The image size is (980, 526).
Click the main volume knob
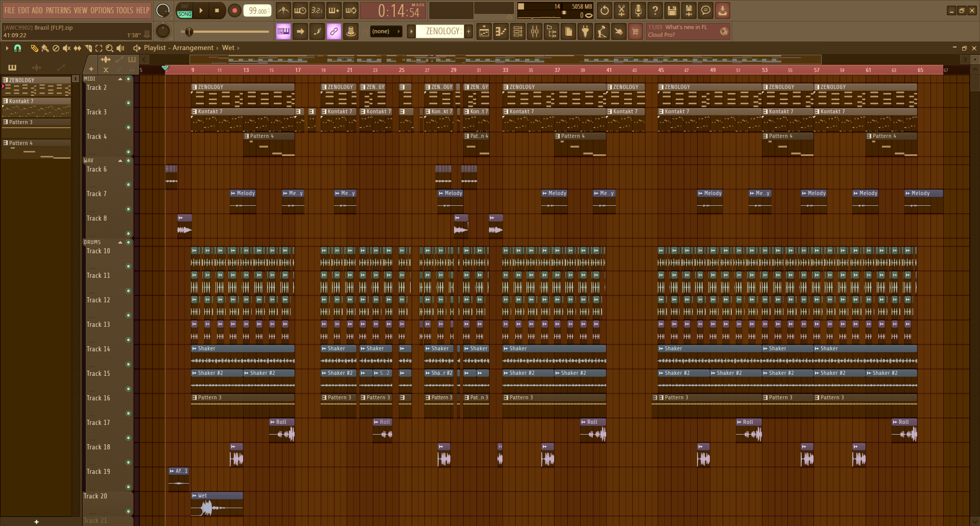click(x=163, y=10)
